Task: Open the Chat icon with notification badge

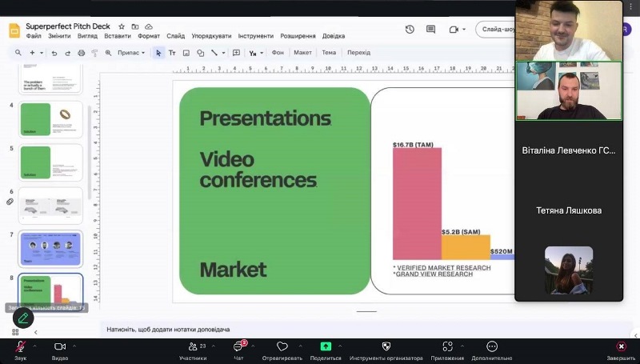Action: coord(238,346)
